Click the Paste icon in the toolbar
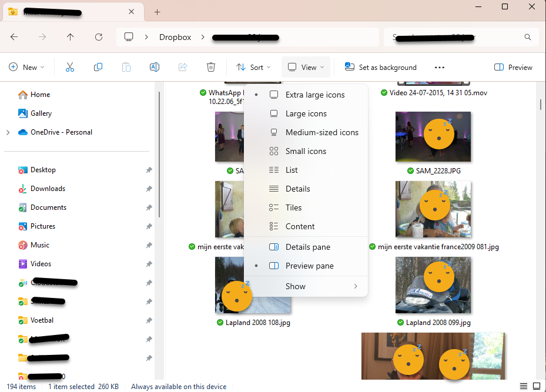 pyautogui.click(x=126, y=67)
